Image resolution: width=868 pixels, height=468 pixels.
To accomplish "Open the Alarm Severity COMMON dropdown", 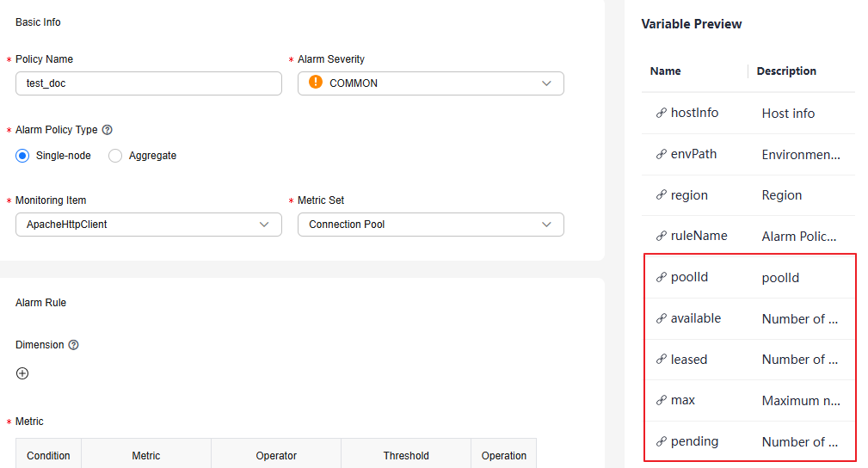I will (x=431, y=83).
